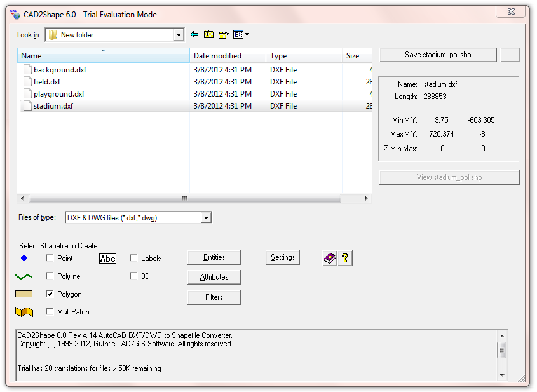Viewport: 537px width, 392px height.
Task: Click the View stadium_pol.shp button
Action: [449, 177]
